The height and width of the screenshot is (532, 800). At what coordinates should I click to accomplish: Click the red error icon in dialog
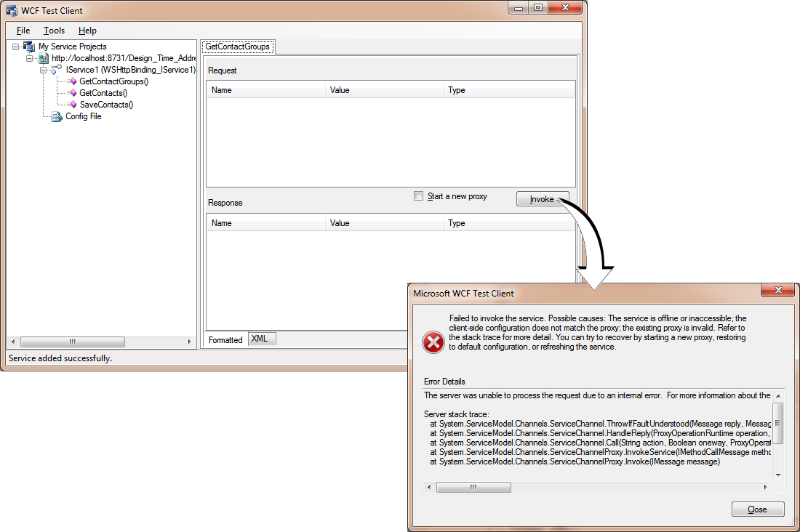pos(433,342)
